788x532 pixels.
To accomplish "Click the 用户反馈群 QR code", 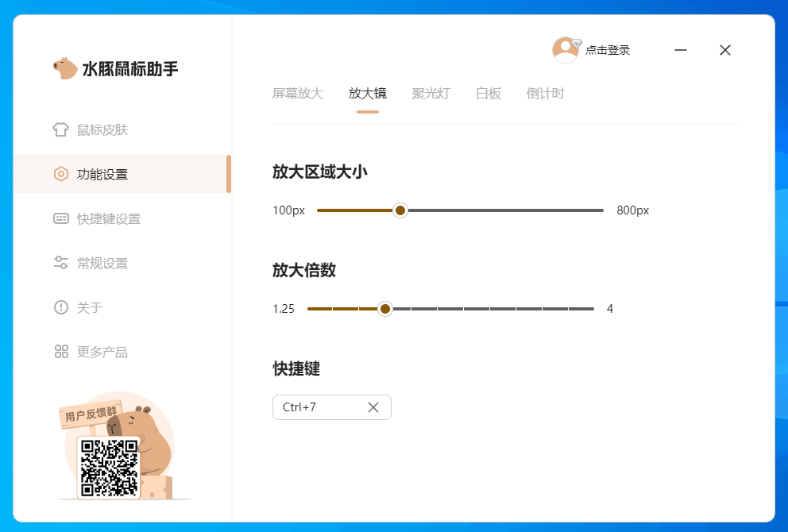I will pos(109,468).
